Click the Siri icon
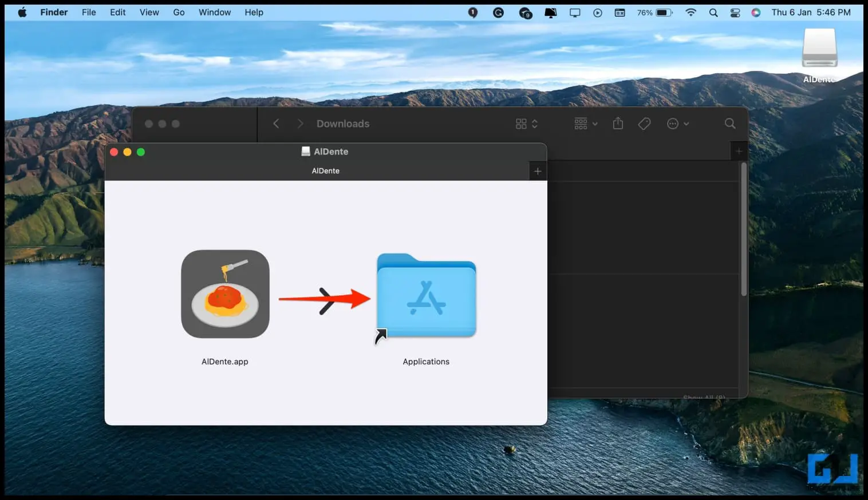Viewport: 868px width, 500px height. (756, 12)
